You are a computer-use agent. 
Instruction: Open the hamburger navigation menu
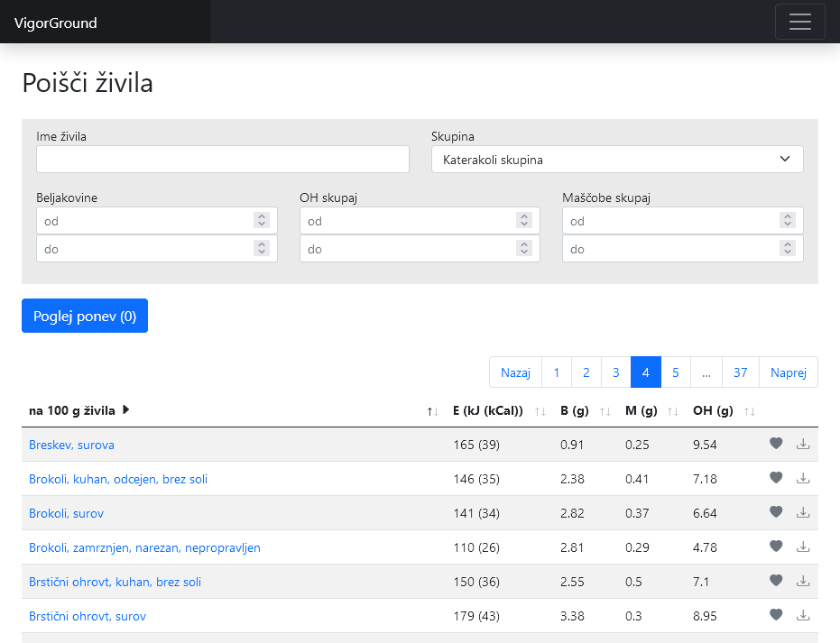point(799,22)
